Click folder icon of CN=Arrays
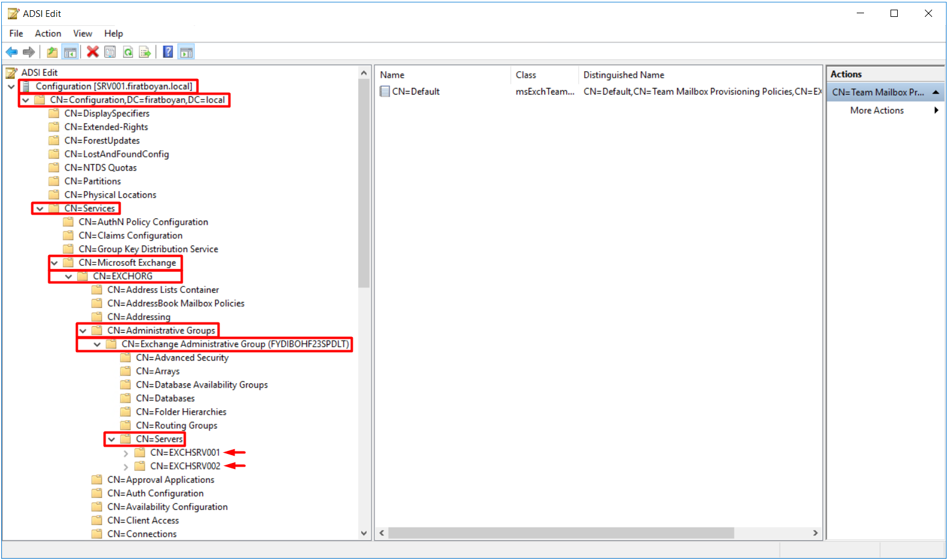The height and width of the screenshot is (560, 949). click(125, 371)
